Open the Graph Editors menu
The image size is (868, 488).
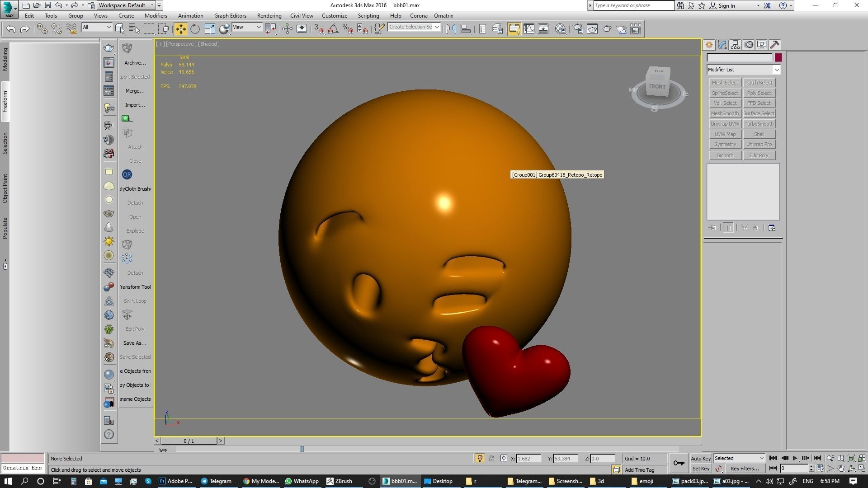230,16
